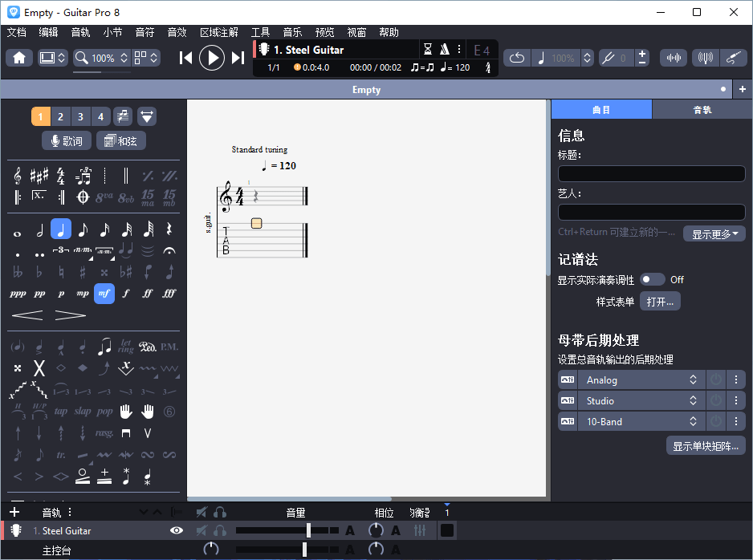Open the 工具 menu

click(x=259, y=32)
